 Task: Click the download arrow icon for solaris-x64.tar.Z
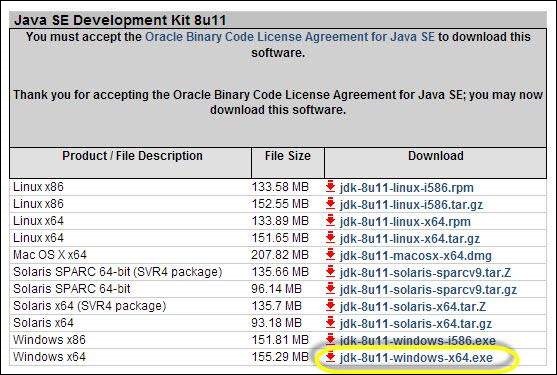coord(330,306)
